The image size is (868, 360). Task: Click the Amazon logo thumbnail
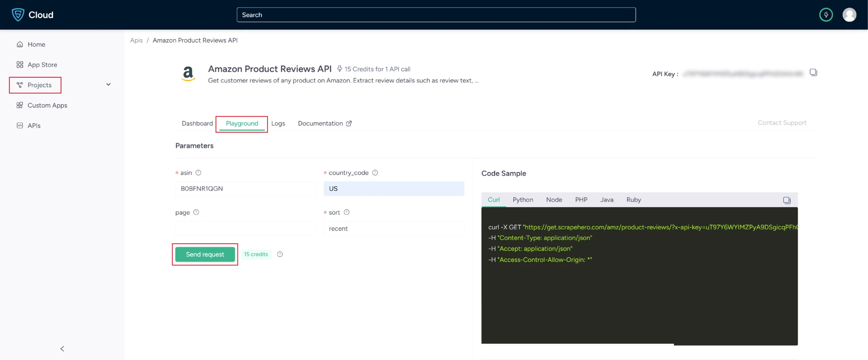pyautogui.click(x=188, y=74)
